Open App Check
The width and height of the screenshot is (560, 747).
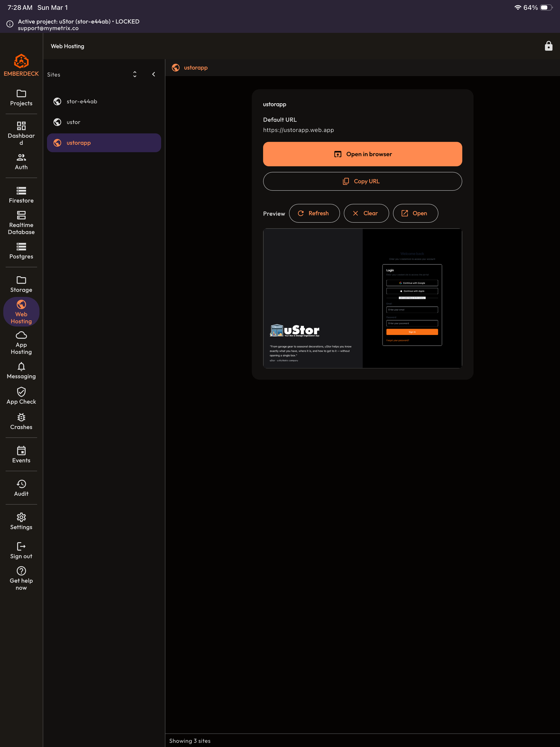click(x=21, y=396)
